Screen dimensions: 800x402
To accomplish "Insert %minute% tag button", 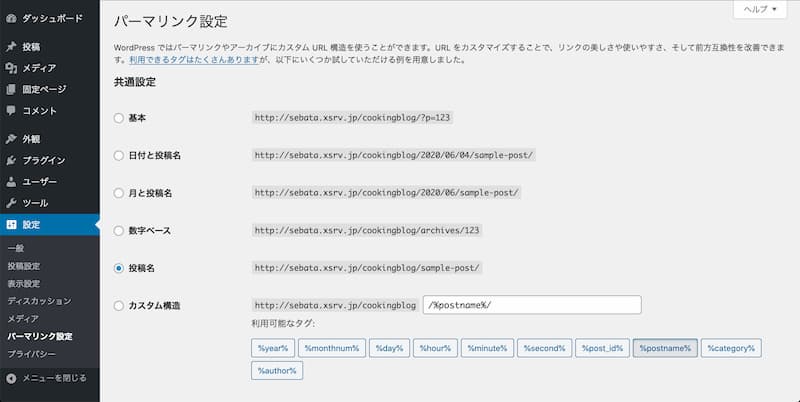I will pyautogui.click(x=487, y=348).
